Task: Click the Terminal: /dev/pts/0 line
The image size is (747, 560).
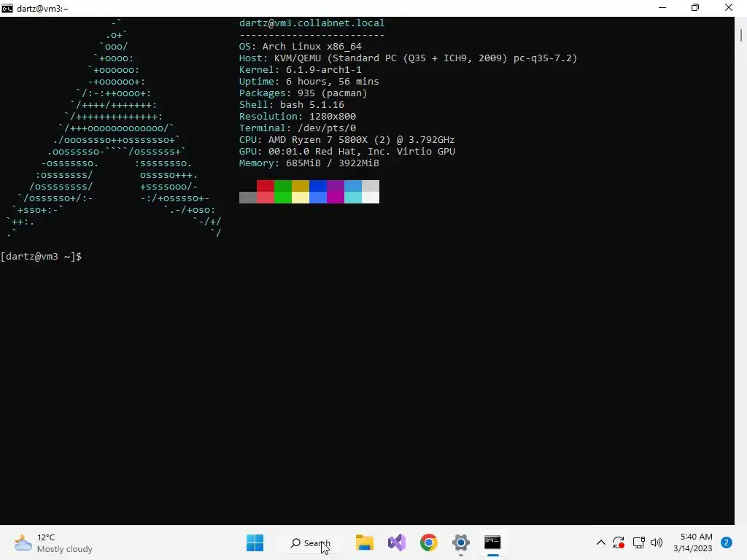Action: (298, 128)
